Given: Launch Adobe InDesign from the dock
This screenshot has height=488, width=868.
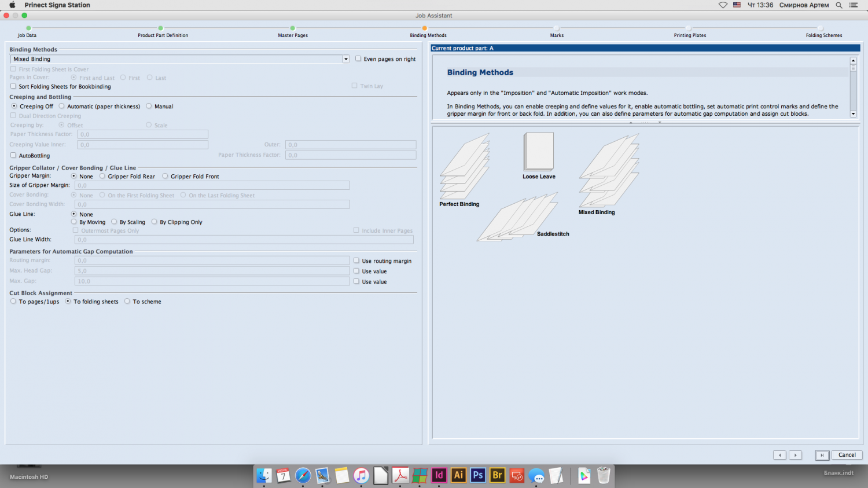Looking at the screenshot, I should tap(439, 475).
